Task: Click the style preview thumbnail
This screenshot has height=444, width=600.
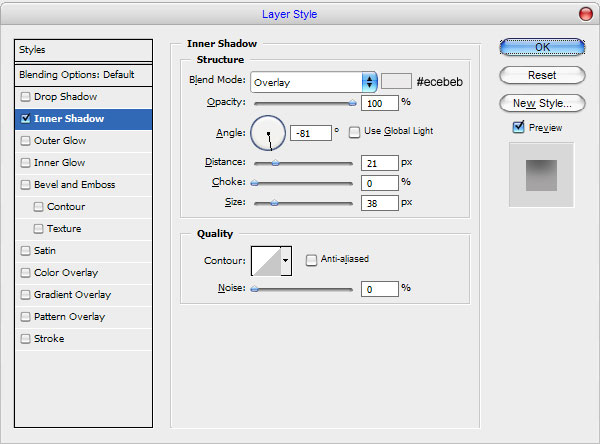Action: tap(541, 174)
